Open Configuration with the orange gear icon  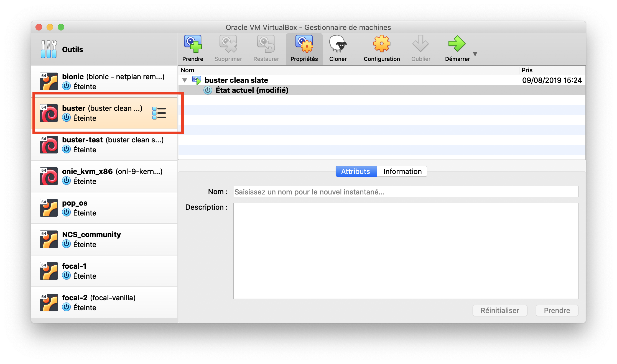point(381,44)
